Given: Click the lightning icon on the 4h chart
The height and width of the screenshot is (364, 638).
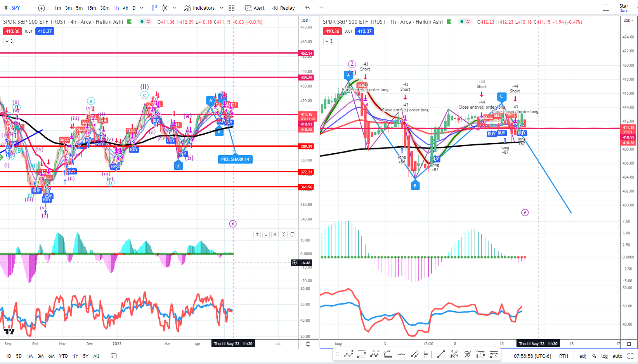Looking at the screenshot, I should pyautogui.click(x=233, y=224).
